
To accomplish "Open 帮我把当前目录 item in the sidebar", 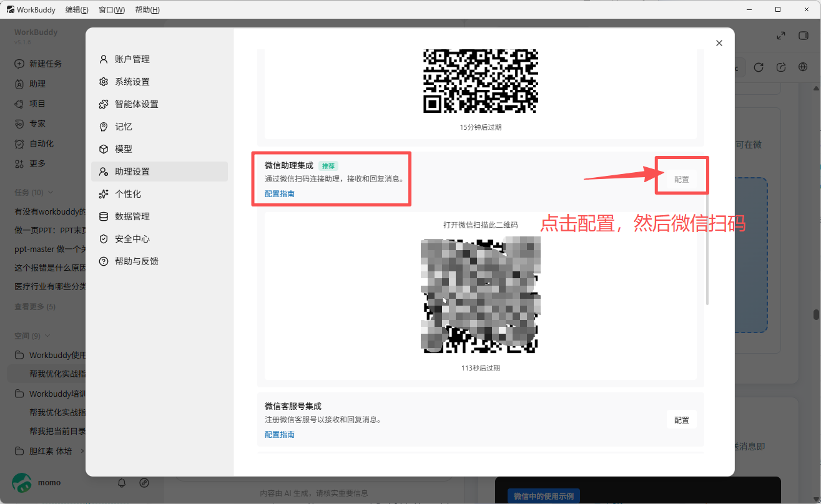I will pyautogui.click(x=57, y=431).
